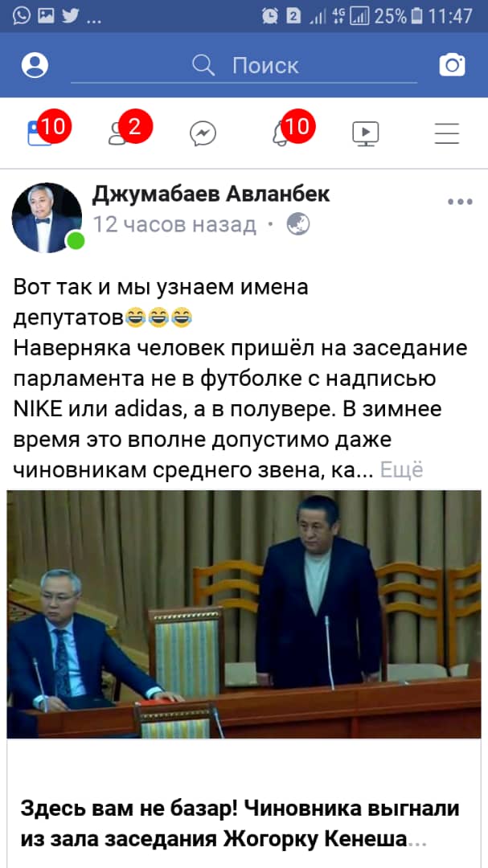The width and height of the screenshot is (488, 868).
Task: Open the Messenger icon
Action: 203,133
